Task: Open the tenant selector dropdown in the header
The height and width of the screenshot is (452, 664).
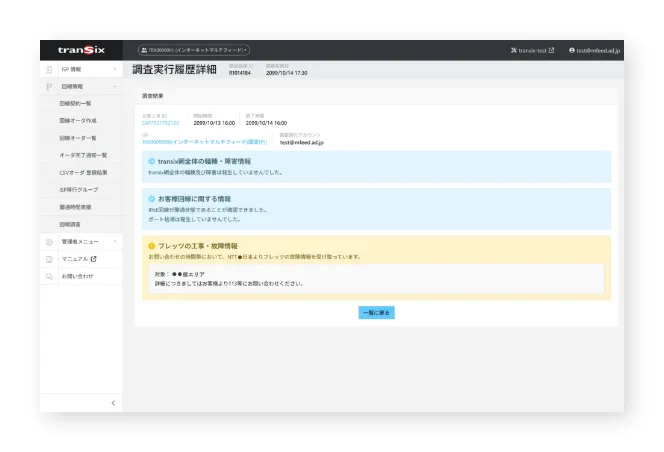Action: (193, 49)
